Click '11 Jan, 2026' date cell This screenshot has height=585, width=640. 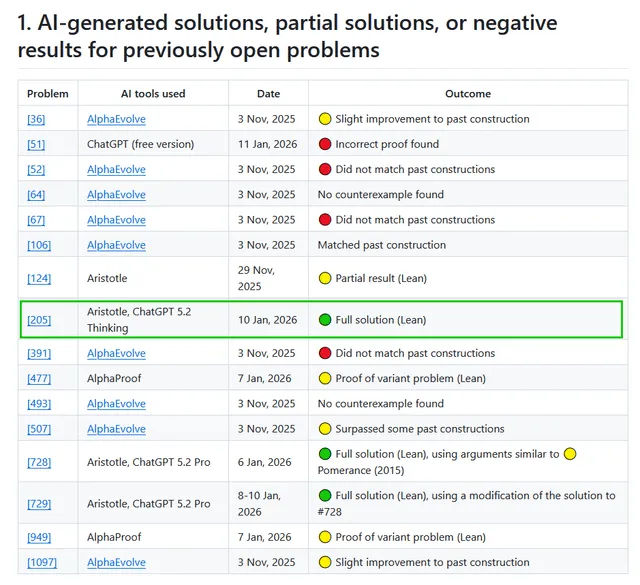click(267, 144)
